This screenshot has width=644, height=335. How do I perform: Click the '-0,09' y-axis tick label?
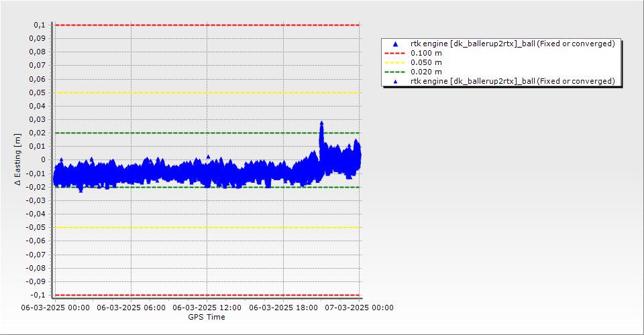36,281
